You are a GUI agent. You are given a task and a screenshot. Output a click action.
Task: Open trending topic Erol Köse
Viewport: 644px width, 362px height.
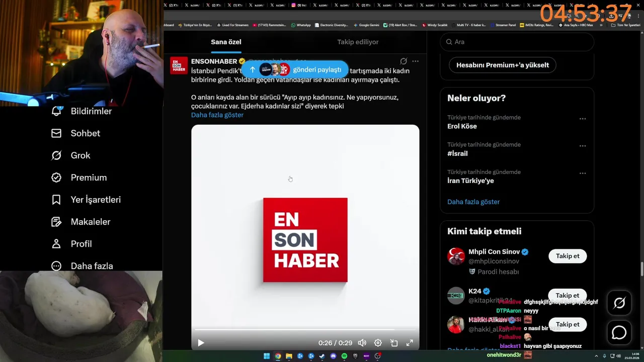tap(462, 126)
